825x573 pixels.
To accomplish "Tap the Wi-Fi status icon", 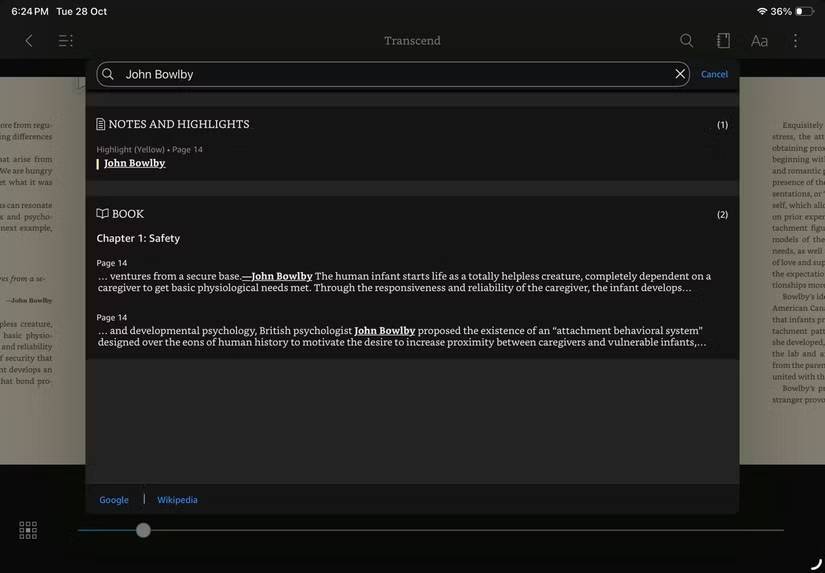I will coord(762,11).
